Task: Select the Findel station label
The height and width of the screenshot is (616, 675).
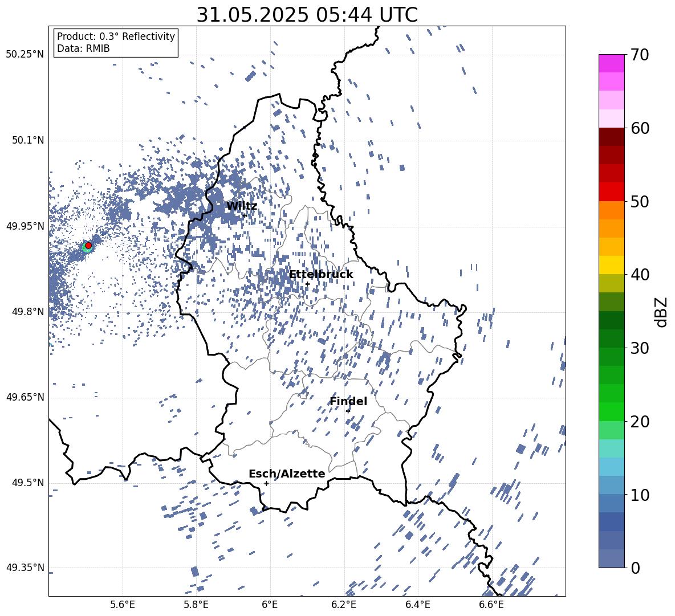Action: 348,401
